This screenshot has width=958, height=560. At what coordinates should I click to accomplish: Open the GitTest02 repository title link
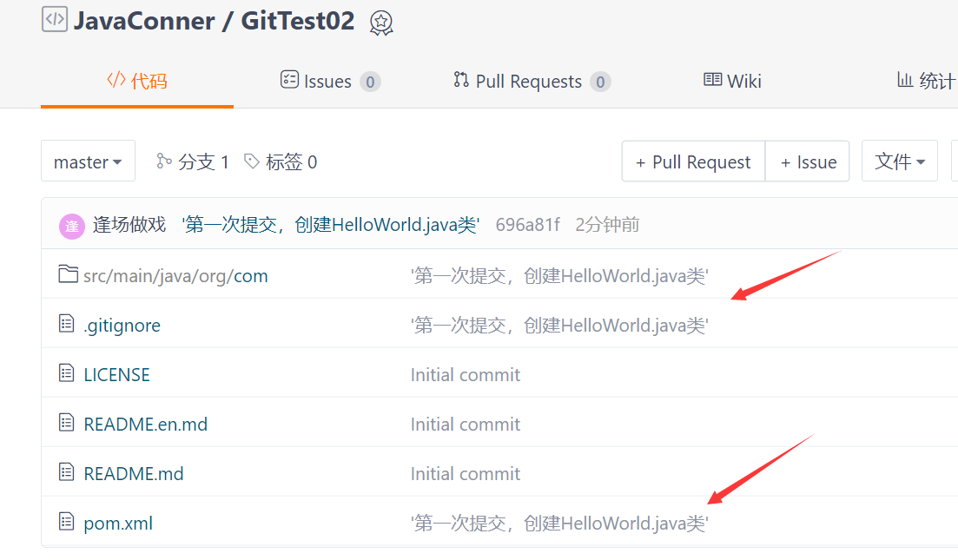click(298, 21)
